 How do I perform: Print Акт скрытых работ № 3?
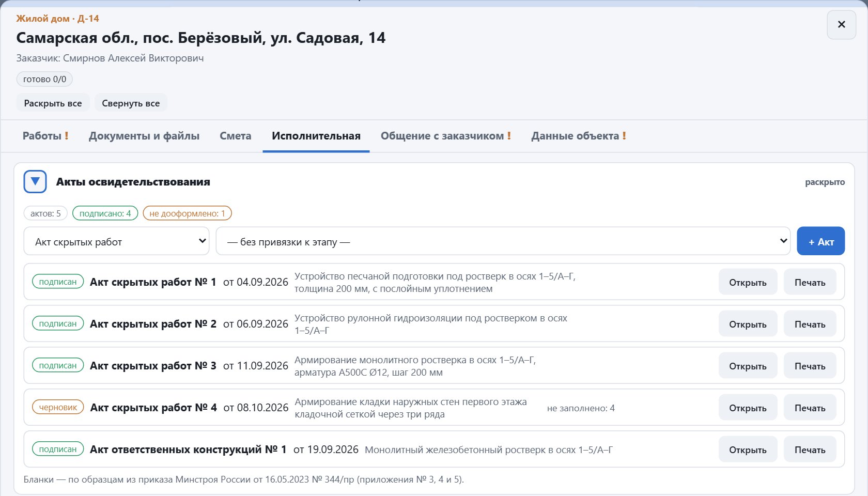810,366
